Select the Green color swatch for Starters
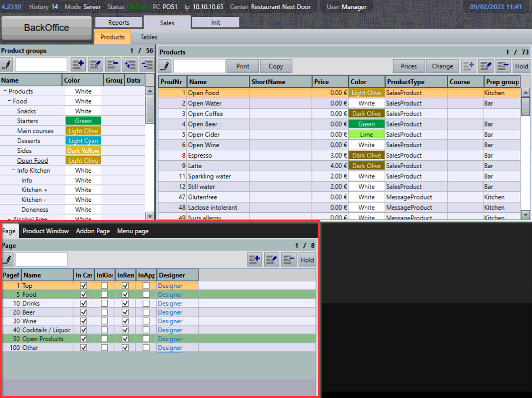532x398 pixels. 83,121
